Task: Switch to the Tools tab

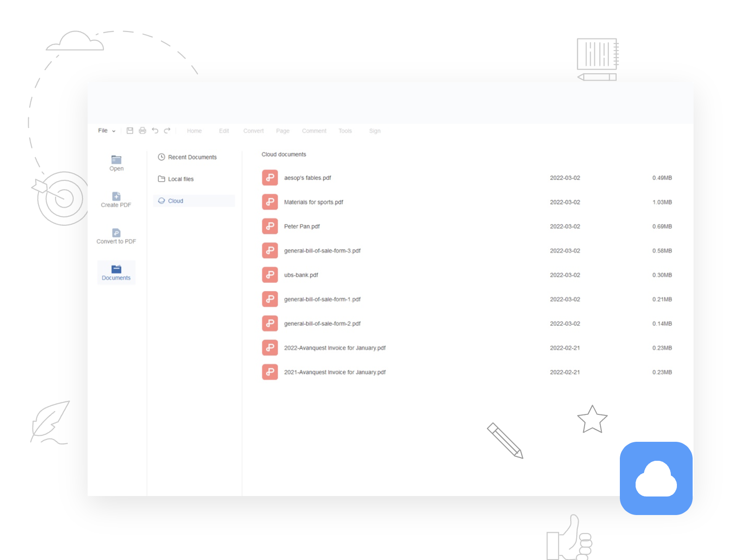Action: [x=345, y=131]
